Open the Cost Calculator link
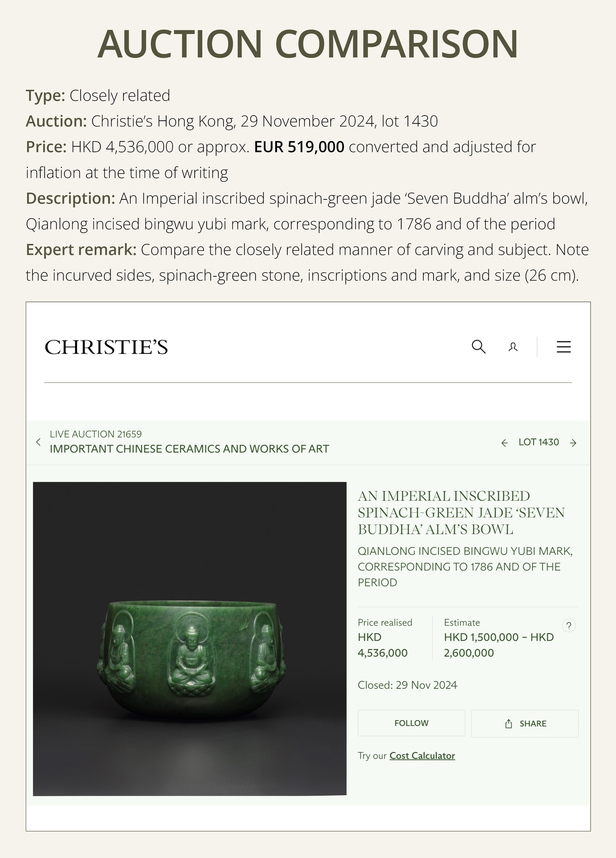616x858 pixels. coord(422,756)
